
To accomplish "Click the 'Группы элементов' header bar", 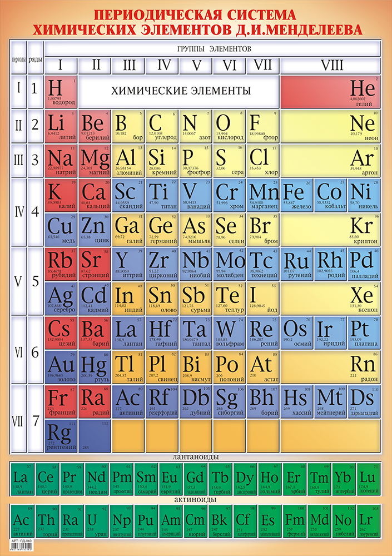I will point(212,49).
